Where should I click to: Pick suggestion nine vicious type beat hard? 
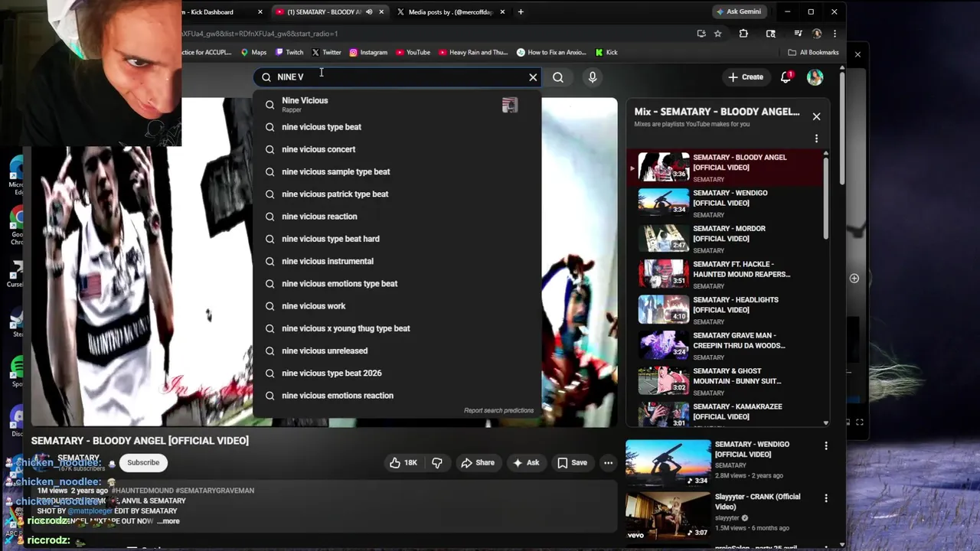[397, 239]
